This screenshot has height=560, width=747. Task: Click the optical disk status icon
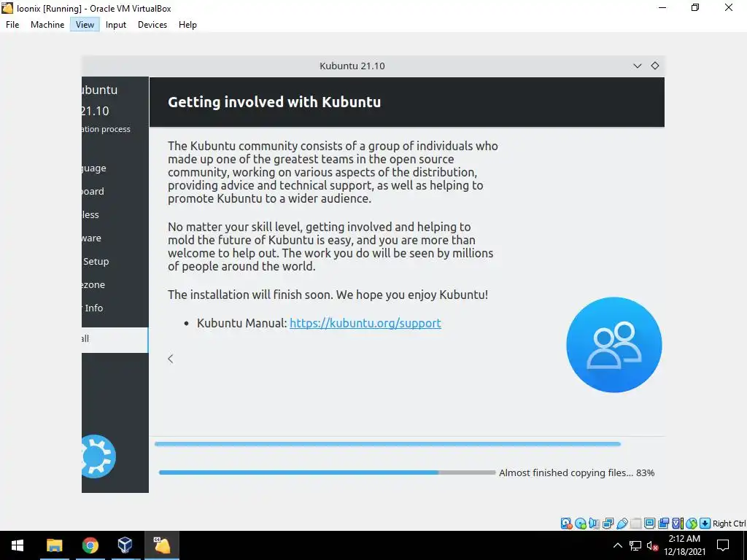pos(580,524)
